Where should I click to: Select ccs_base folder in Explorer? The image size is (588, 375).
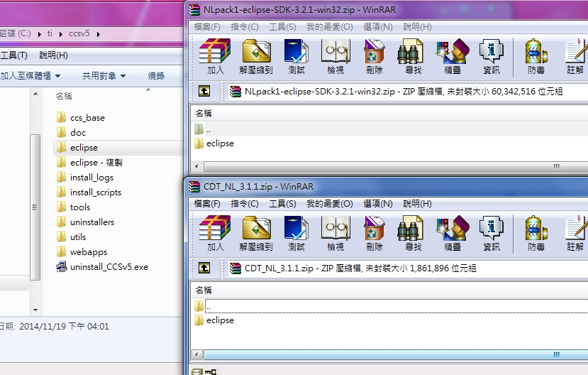87,117
